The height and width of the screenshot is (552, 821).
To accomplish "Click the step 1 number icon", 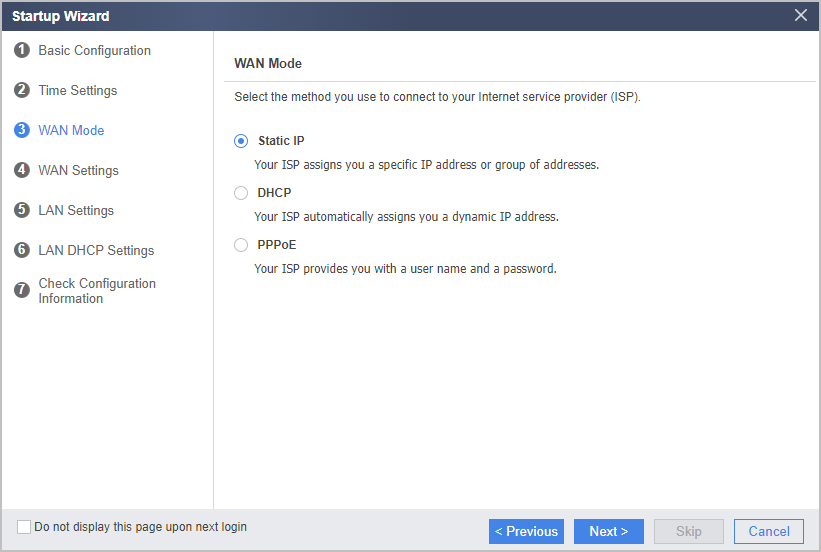I will (21, 50).
